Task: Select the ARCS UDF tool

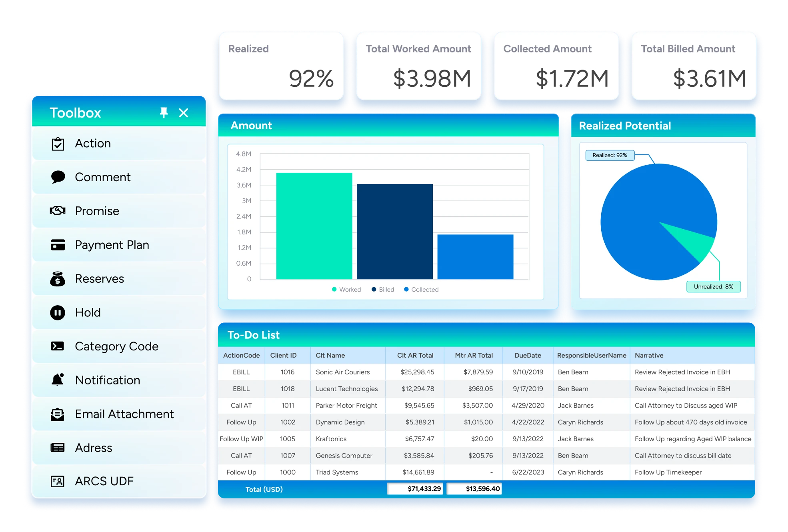Action: [104, 481]
